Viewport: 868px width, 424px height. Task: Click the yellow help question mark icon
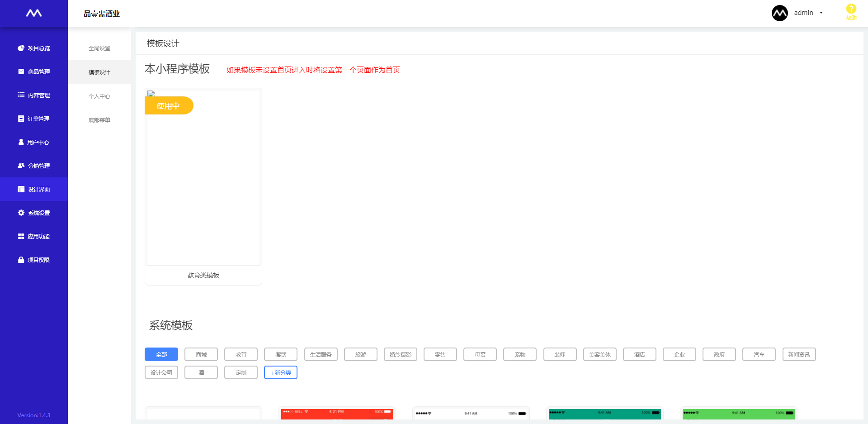[x=851, y=9]
